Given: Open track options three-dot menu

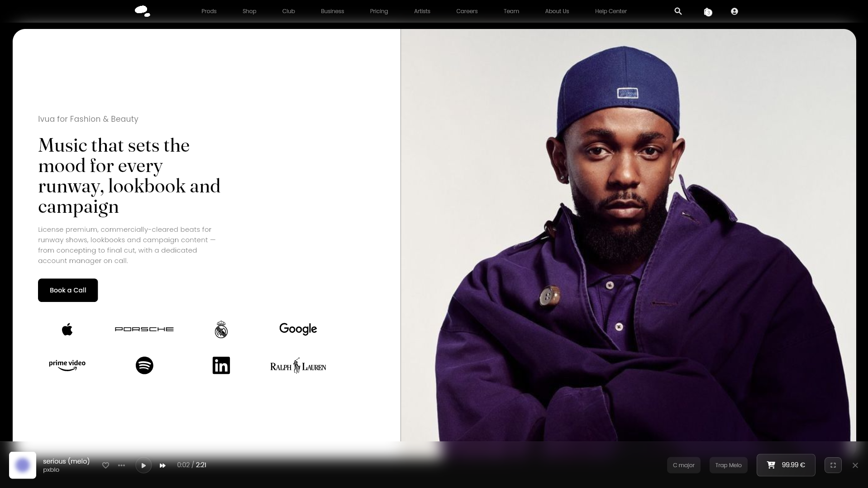Looking at the screenshot, I should pyautogui.click(x=121, y=465).
